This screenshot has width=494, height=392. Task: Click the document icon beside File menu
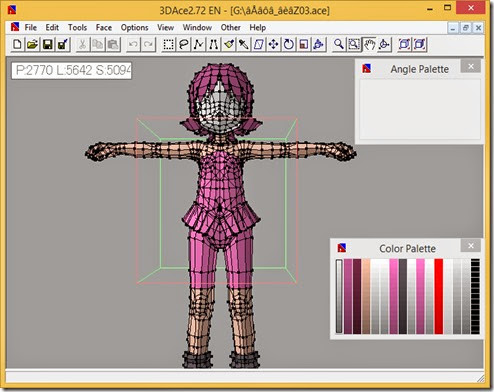tap(15, 27)
